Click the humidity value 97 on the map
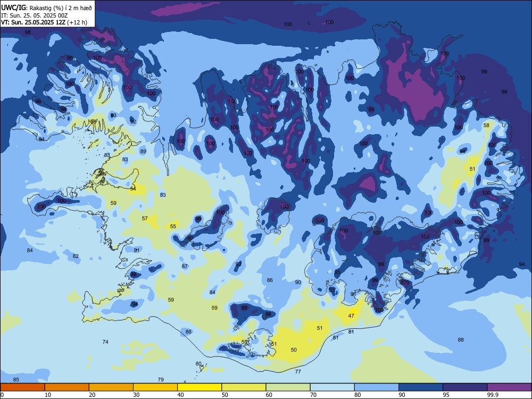Viewport: 532px width, 399px height. click(x=190, y=238)
